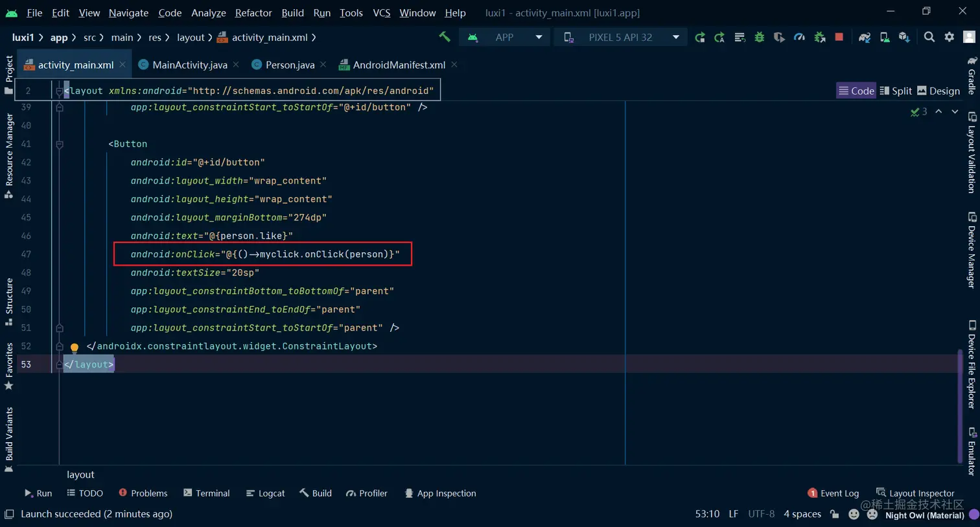Screen dimensions: 980x527
Task: Open the AVD Manager icon
Action: (x=885, y=38)
